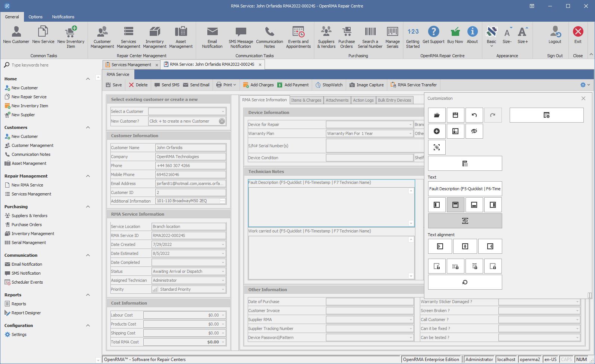Align the text to the left
The image size is (595, 364).
pyautogui.click(x=440, y=246)
